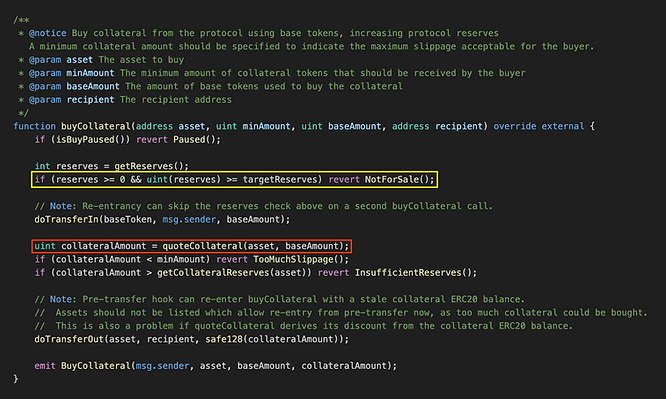Click the @notice tag in the comment
666x399 pixels.
pos(48,33)
